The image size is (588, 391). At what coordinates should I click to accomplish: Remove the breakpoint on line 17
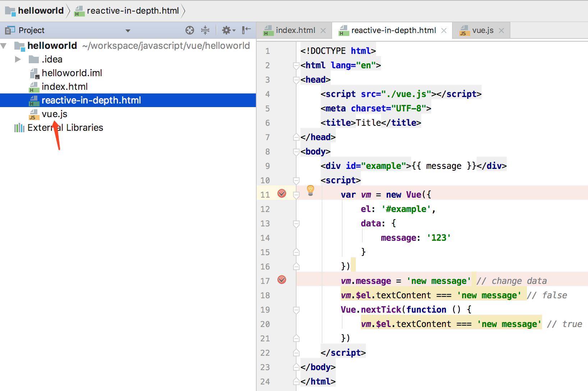click(282, 280)
